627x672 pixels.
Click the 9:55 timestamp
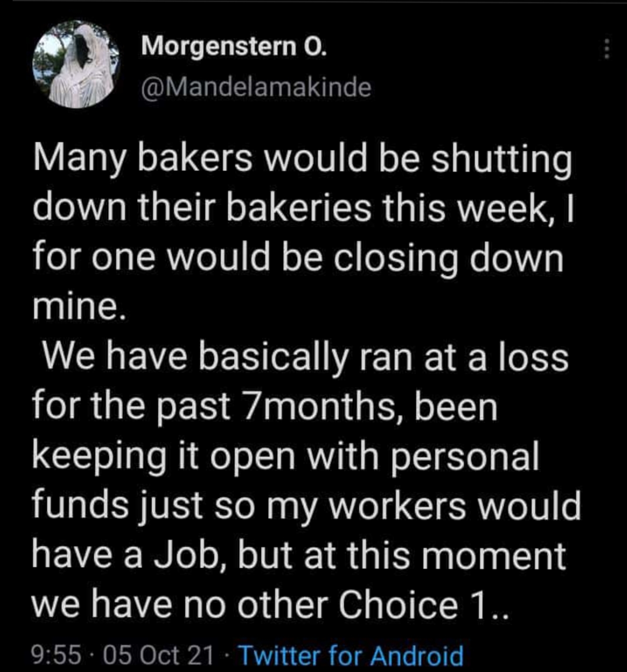(x=57, y=655)
